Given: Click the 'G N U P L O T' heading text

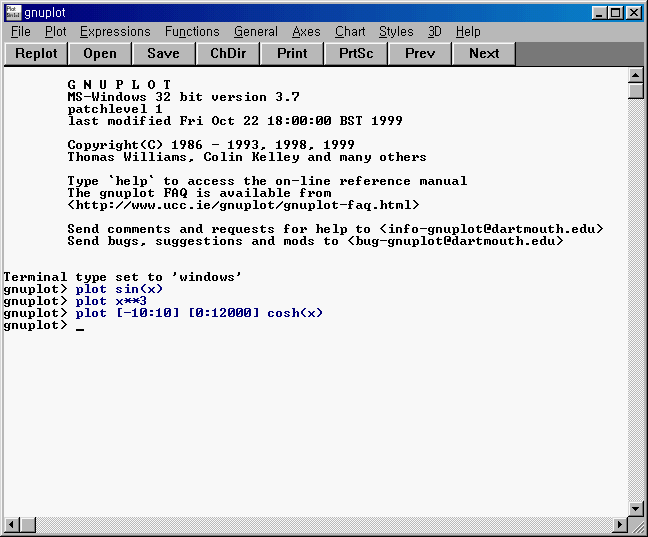Looking at the screenshot, I should [x=119, y=85].
